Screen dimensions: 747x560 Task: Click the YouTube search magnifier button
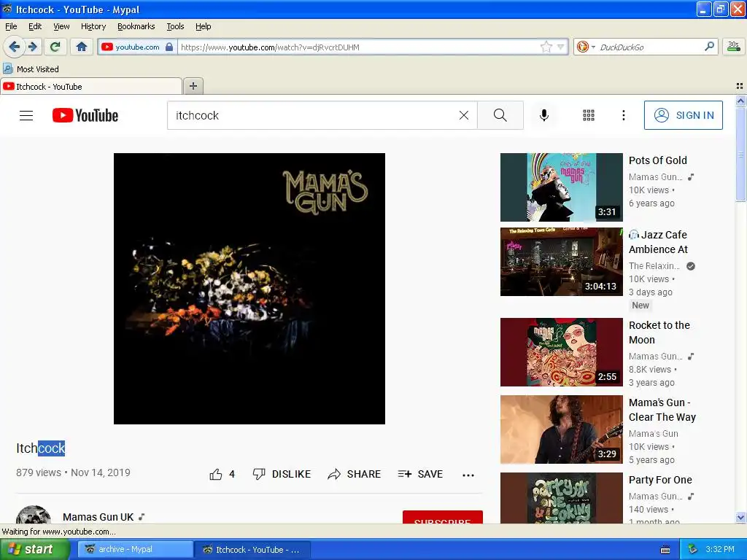click(x=500, y=115)
